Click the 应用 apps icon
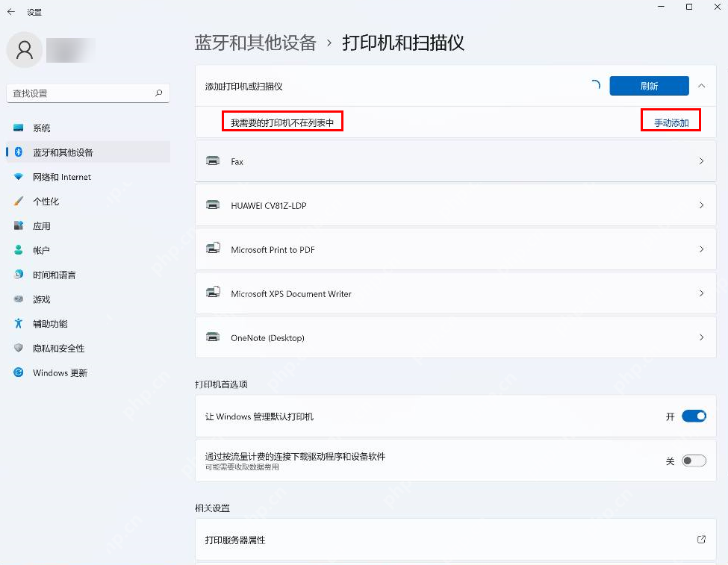 (19, 225)
